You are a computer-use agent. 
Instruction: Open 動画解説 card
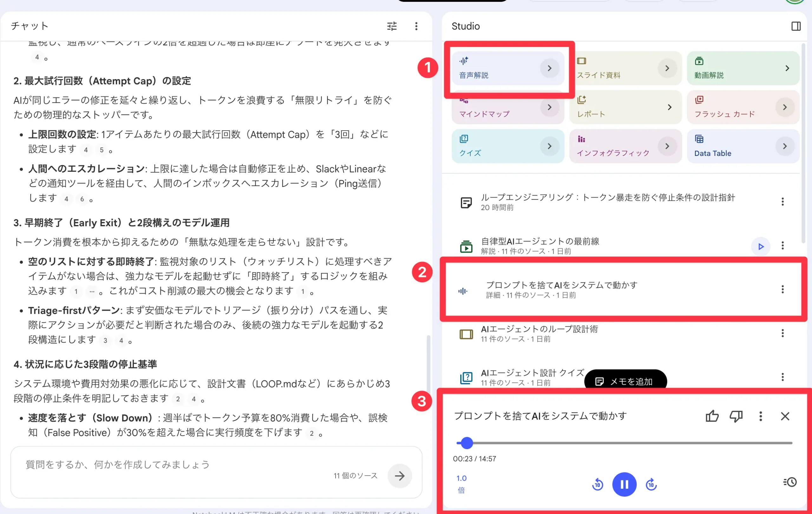[743, 68]
